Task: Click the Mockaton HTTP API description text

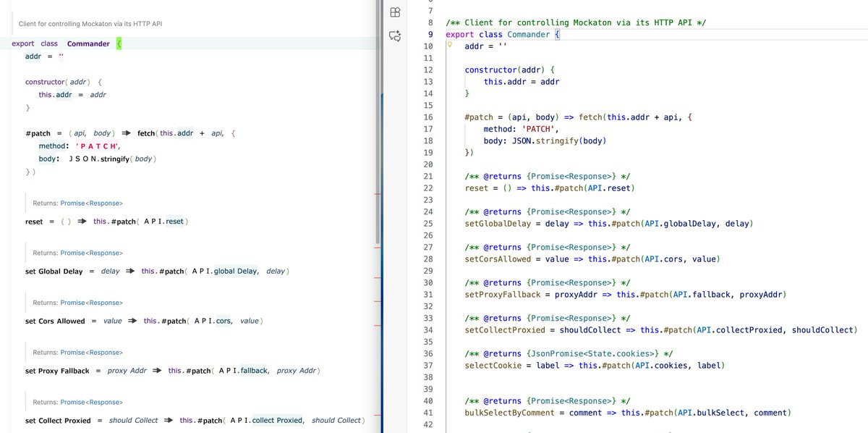Action: pos(90,22)
